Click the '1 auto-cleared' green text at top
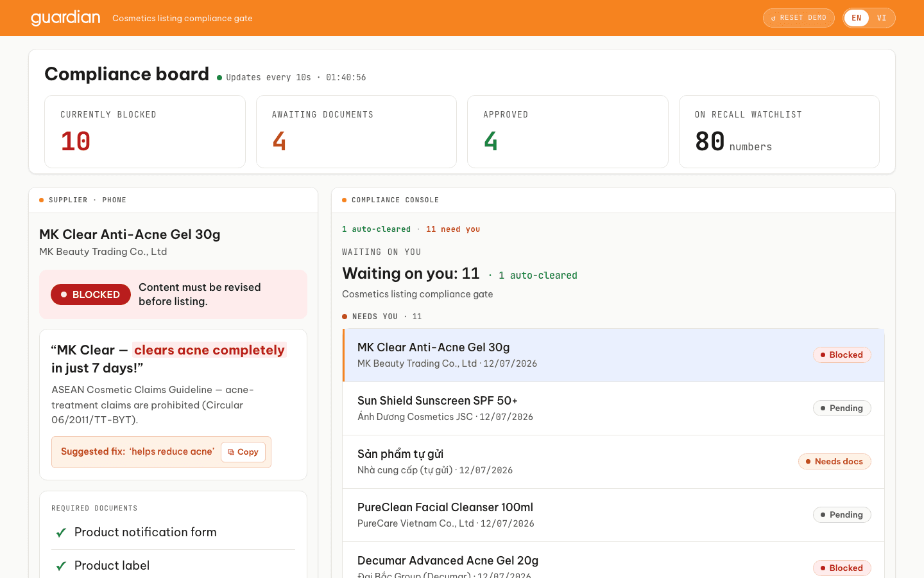The image size is (924, 578). pyautogui.click(x=376, y=229)
